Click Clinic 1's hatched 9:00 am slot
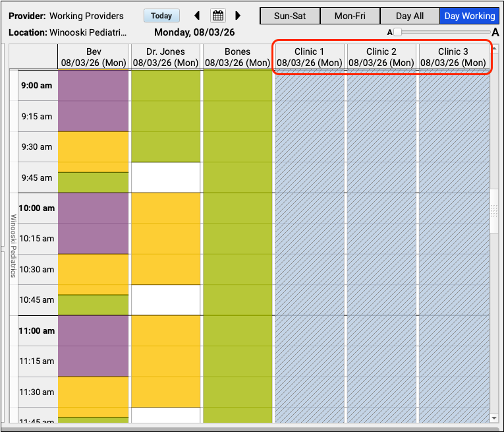Viewport: 504px width, 432px height. [x=309, y=86]
